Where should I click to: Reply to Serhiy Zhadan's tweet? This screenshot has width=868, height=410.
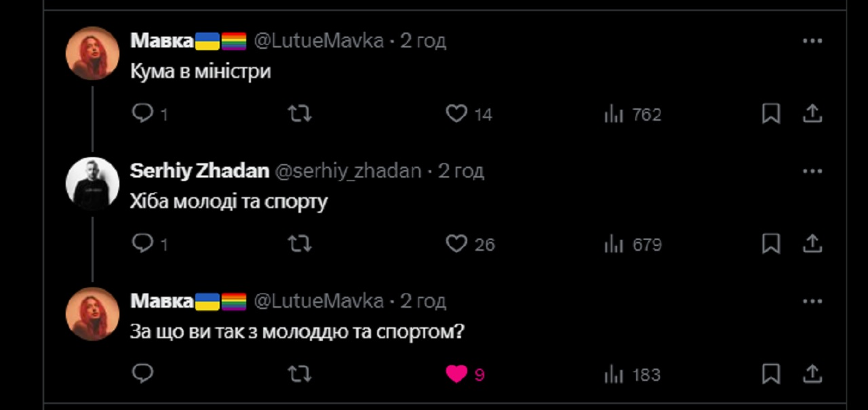click(142, 243)
